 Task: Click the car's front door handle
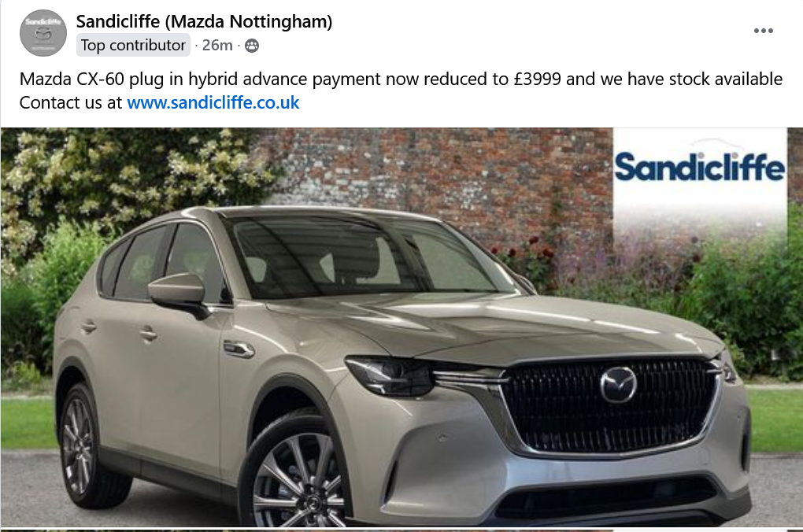[147, 334]
